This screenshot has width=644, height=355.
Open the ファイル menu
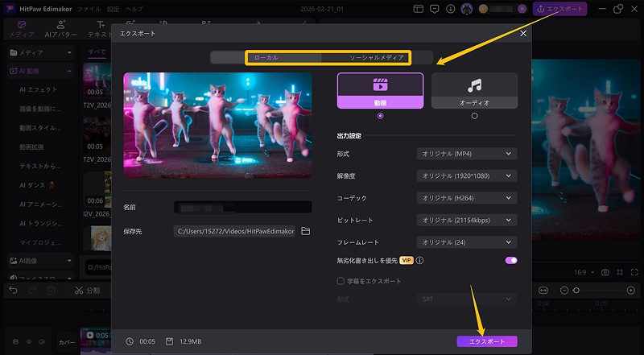(89, 9)
